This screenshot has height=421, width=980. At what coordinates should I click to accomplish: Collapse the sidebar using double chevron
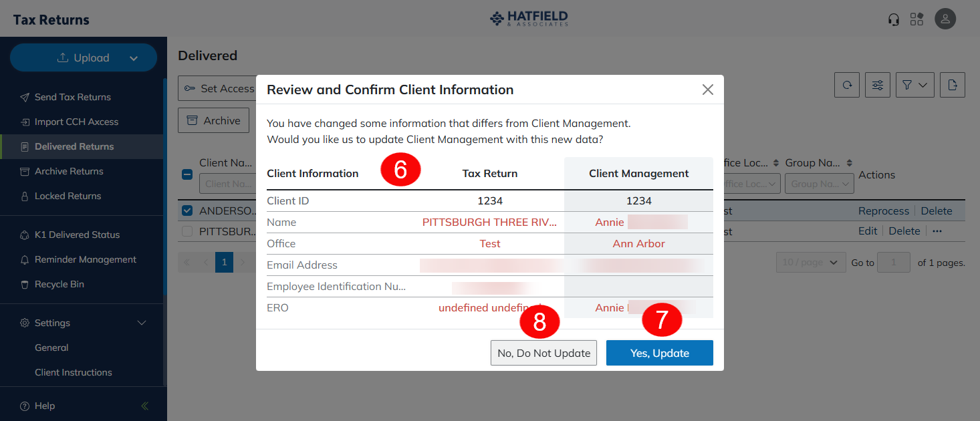click(x=145, y=406)
